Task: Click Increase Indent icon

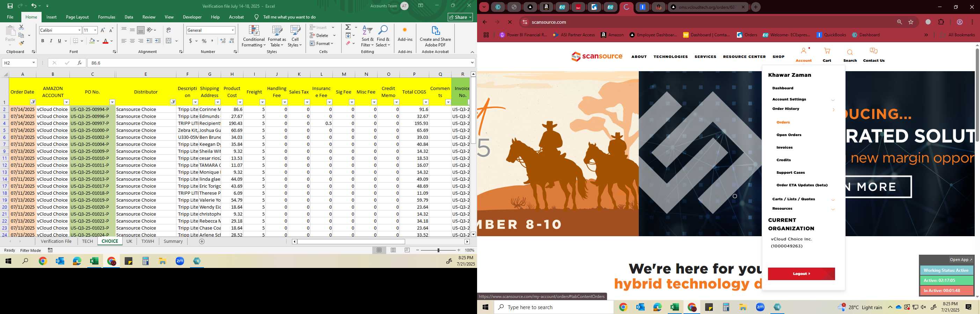Action: (x=158, y=41)
